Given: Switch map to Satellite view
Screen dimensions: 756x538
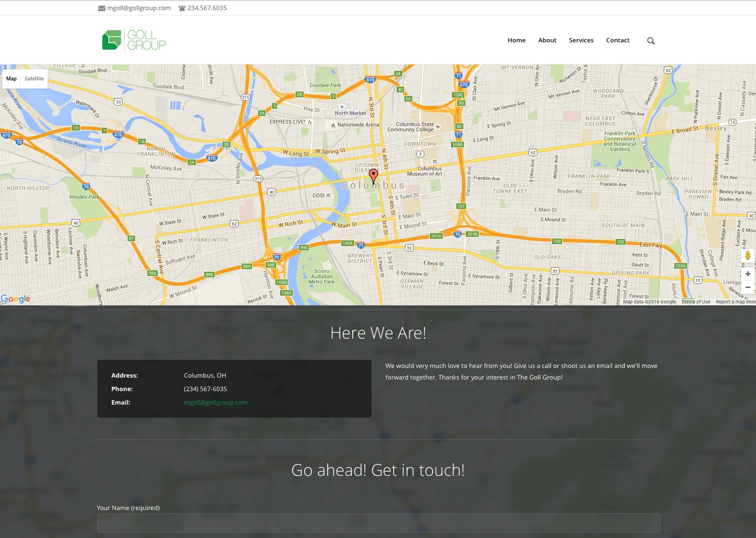Looking at the screenshot, I should click(34, 79).
